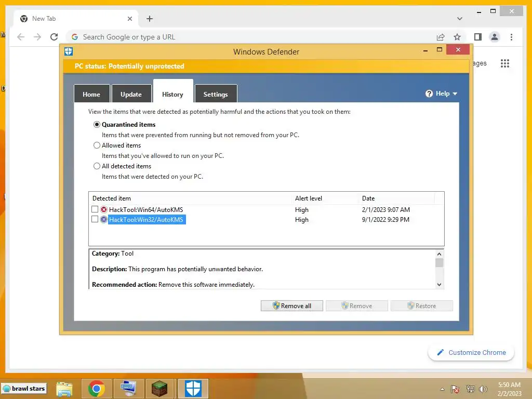Open Chrome profile avatar
532x399 pixels.
tap(495, 37)
